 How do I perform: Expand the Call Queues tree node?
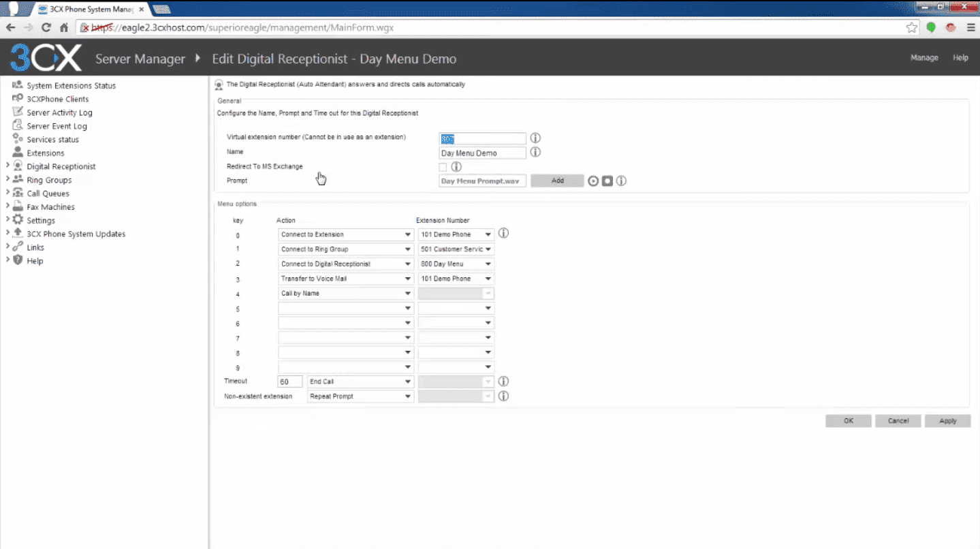[7, 193]
